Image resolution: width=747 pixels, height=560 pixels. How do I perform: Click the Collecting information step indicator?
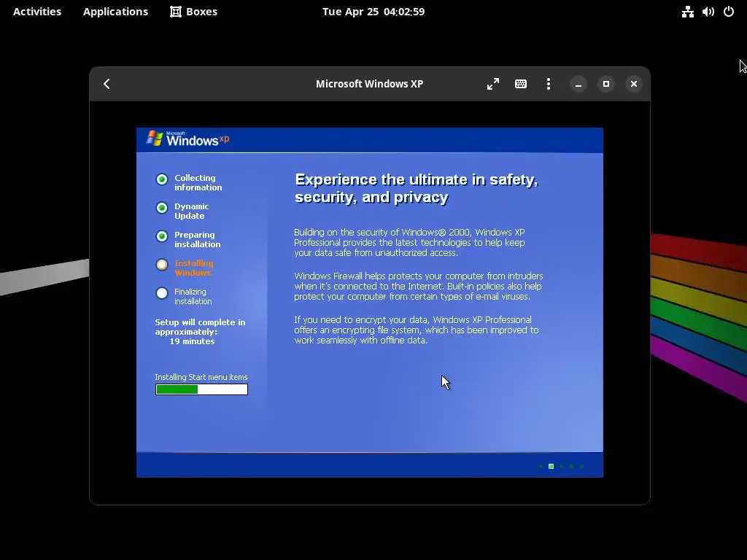(x=162, y=179)
